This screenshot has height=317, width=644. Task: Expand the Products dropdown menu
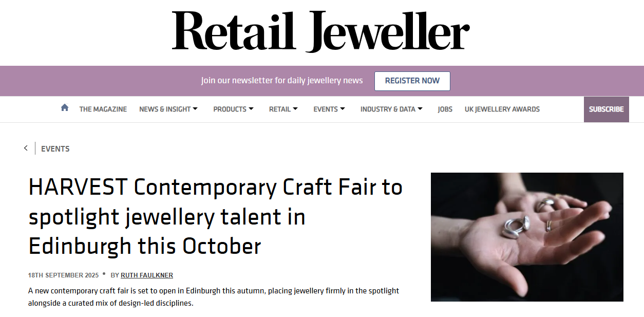coord(233,109)
